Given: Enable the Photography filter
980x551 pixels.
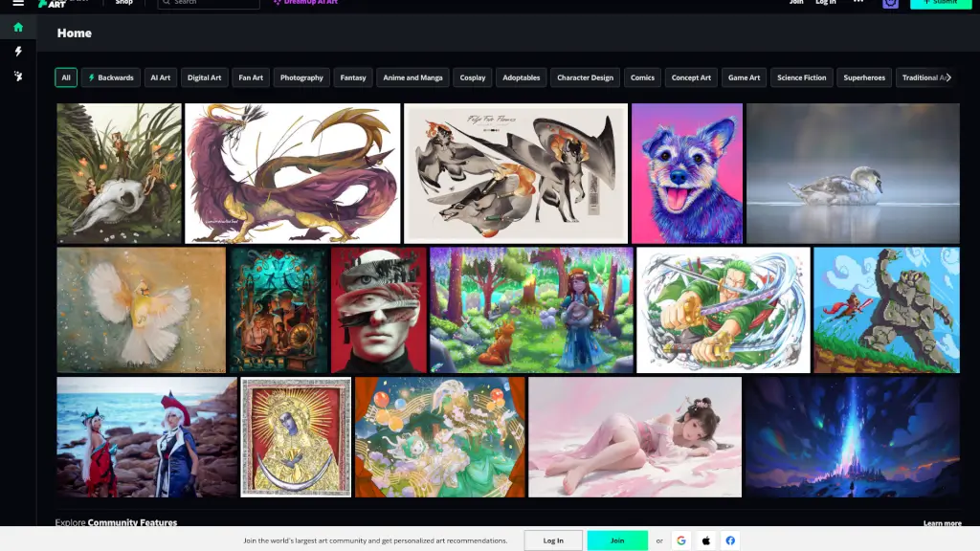Looking at the screenshot, I should (x=301, y=77).
